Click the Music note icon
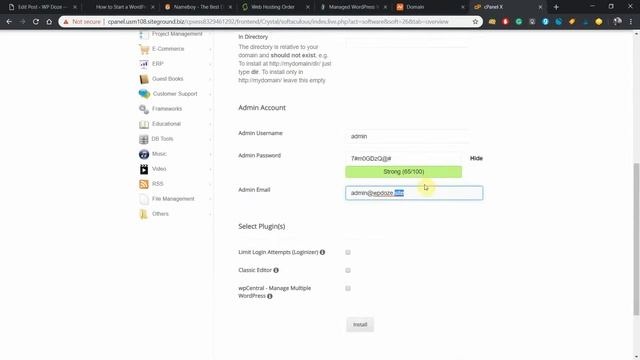Screen dimensions: 640x360 coord(144,154)
